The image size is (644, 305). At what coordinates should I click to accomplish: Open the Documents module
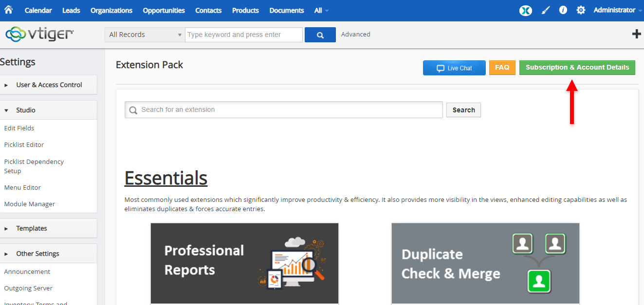[x=287, y=10]
